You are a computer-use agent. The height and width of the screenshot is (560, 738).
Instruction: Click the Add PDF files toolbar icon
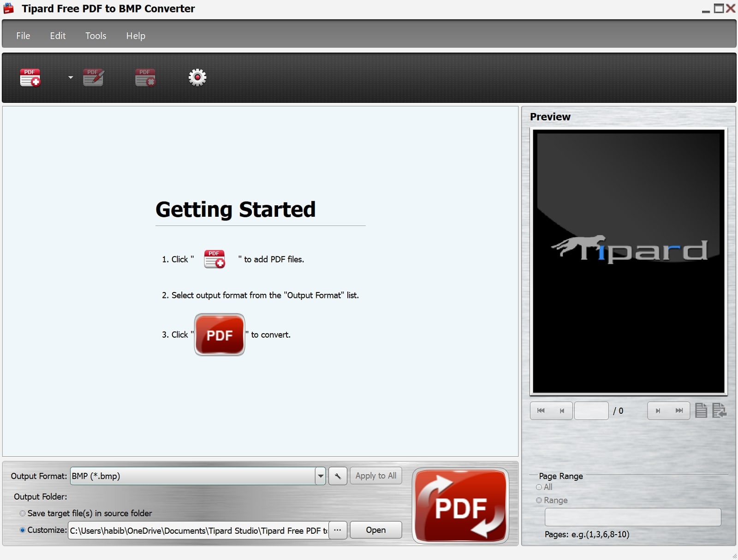[30, 77]
